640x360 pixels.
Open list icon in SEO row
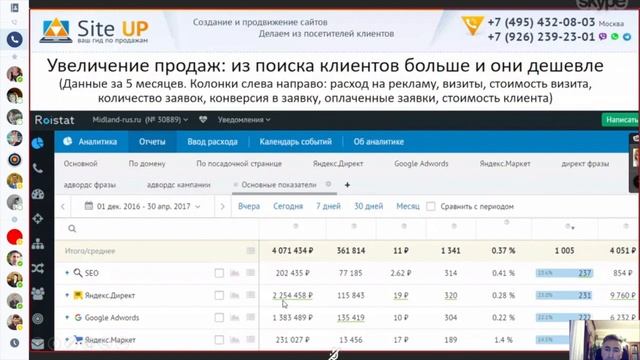point(251,273)
